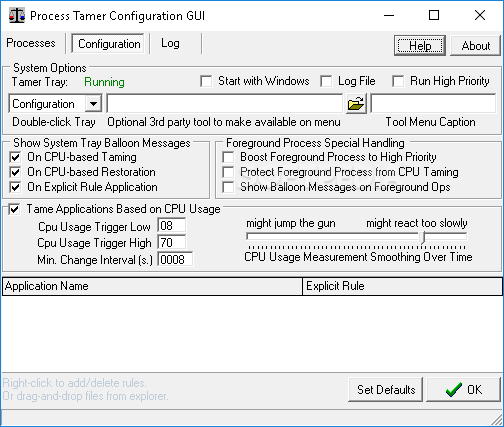Click the Cpu Usage Trigger Low field
Image resolution: width=504 pixels, height=427 pixels.
[172, 226]
